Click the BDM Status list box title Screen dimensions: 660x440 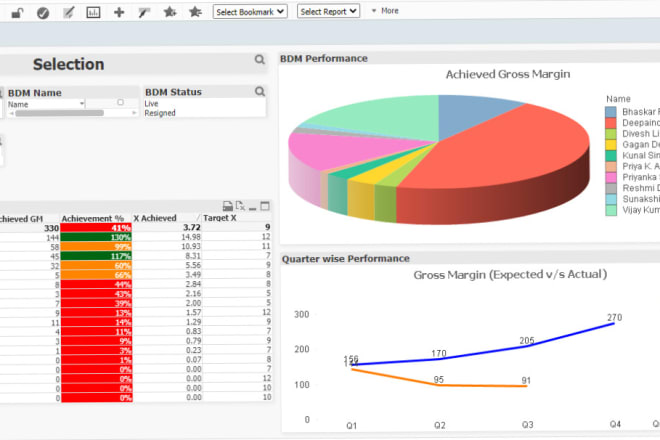[173, 92]
